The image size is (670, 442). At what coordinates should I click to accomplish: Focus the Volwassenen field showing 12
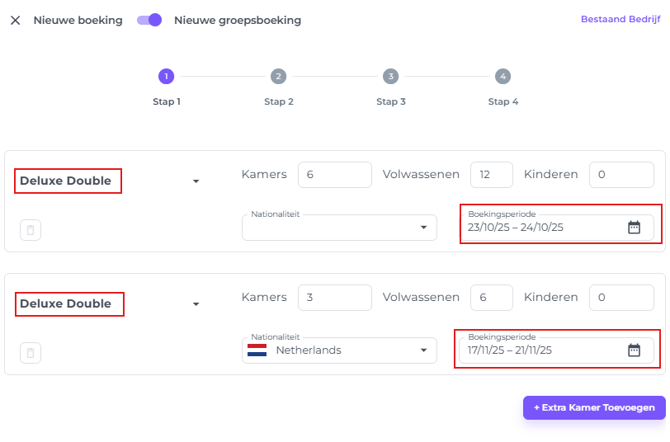pyautogui.click(x=491, y=174)
